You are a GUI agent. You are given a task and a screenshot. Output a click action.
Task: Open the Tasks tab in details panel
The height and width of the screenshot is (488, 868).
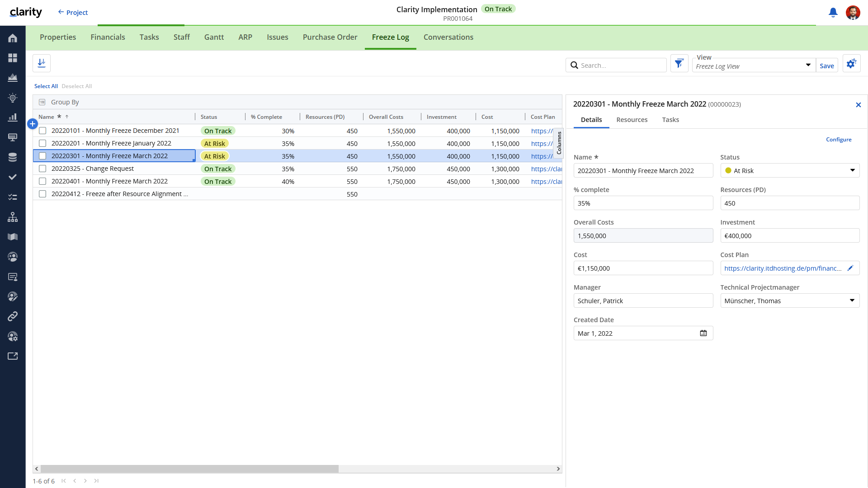tap(670, 120)
